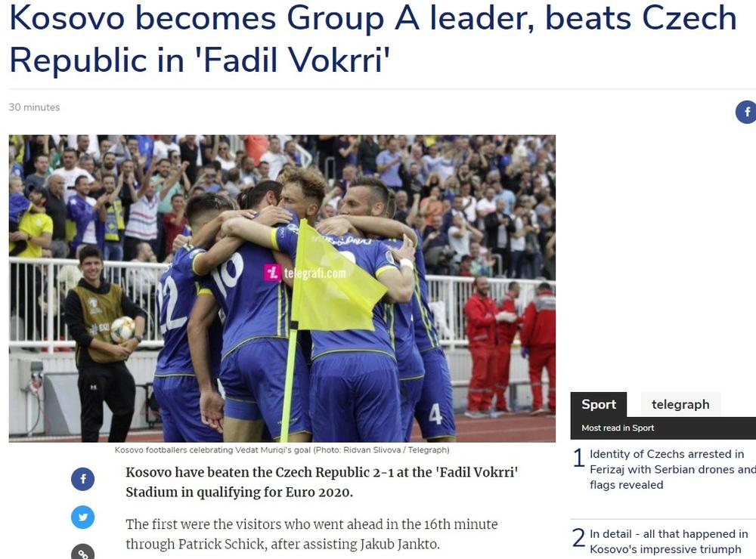Click the Facebook share icon beside article text
The image size is (756, 559).
click(x=83, y=479)
